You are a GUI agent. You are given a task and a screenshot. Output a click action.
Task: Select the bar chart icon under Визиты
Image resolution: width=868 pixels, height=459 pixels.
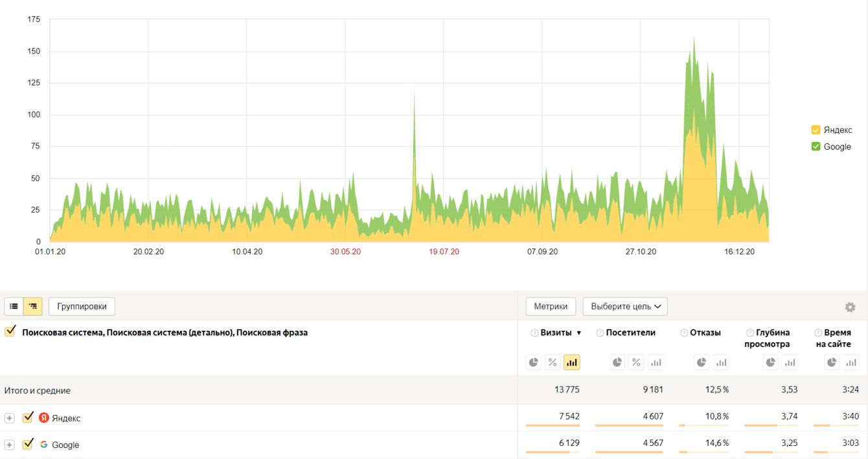click(571, 362)
